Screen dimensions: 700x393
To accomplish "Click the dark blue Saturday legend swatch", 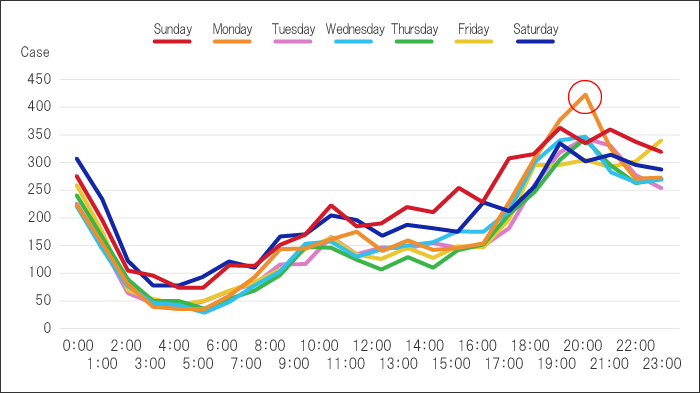I will point(535,42).
